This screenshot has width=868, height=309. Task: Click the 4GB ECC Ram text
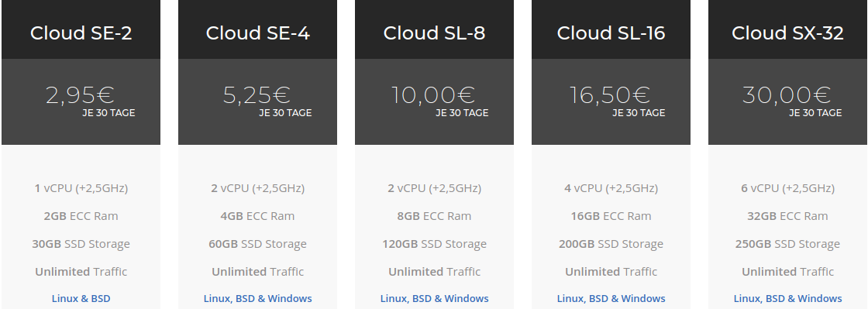[x=257, y=216]
